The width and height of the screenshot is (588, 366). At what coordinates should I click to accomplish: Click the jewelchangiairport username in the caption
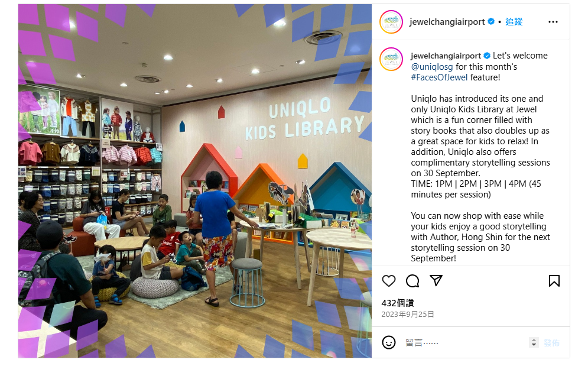[446, 56]
